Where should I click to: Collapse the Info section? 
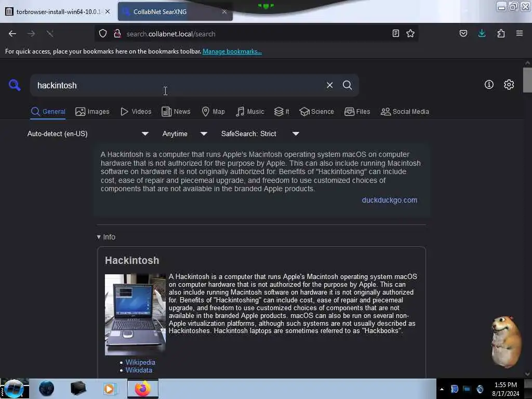(106, 237)
